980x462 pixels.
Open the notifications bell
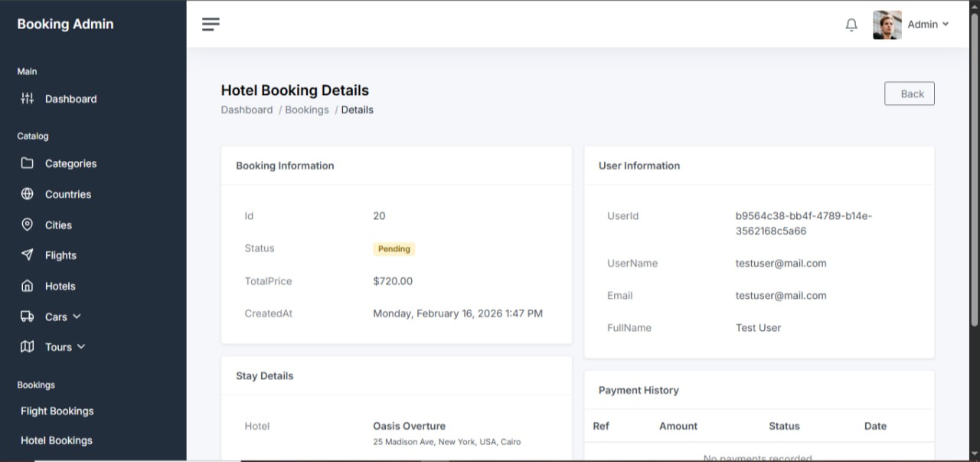pyautogui.click(x=851, y=25)
